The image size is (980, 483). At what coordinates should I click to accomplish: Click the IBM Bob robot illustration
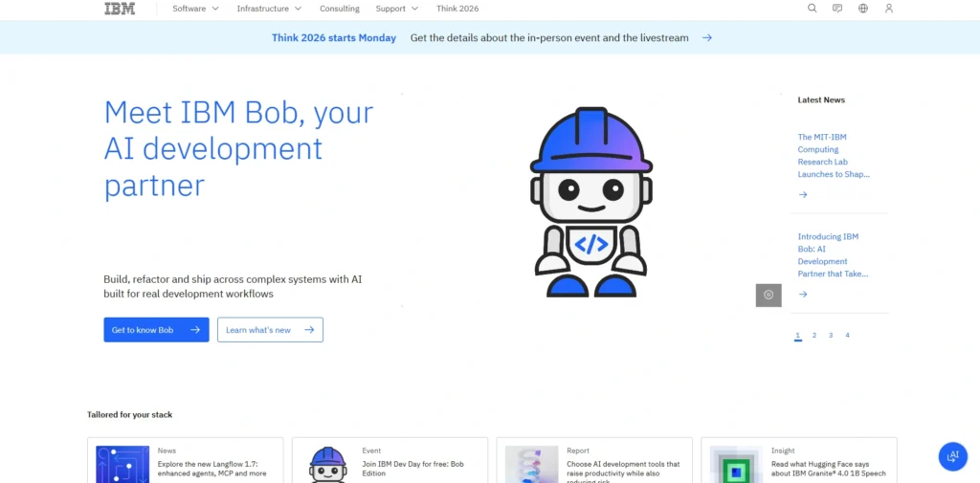[x=591, y=201]
